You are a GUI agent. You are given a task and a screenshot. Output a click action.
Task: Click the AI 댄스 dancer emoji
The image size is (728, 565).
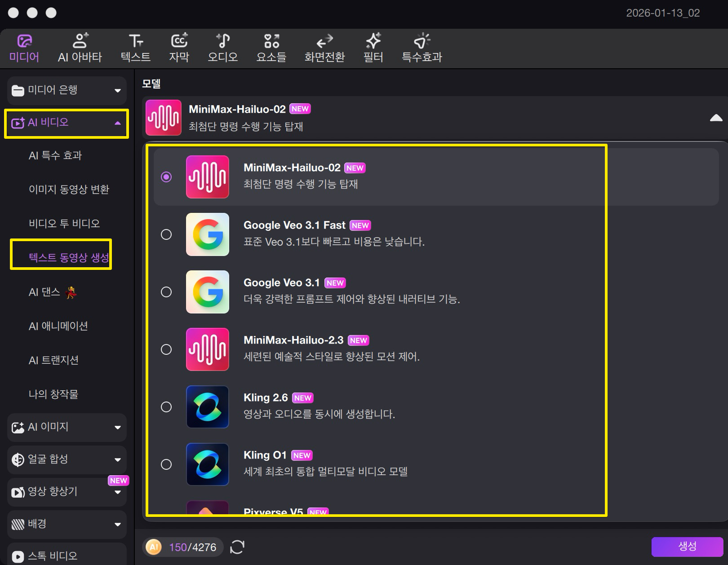[x=71, y=292]
